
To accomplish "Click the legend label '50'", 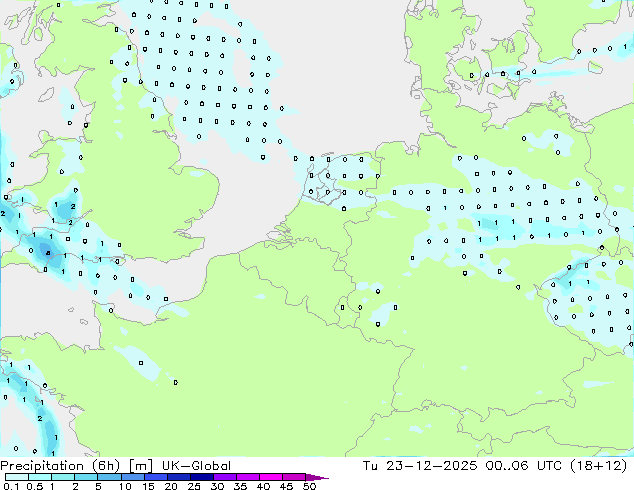I will [309, 486].
